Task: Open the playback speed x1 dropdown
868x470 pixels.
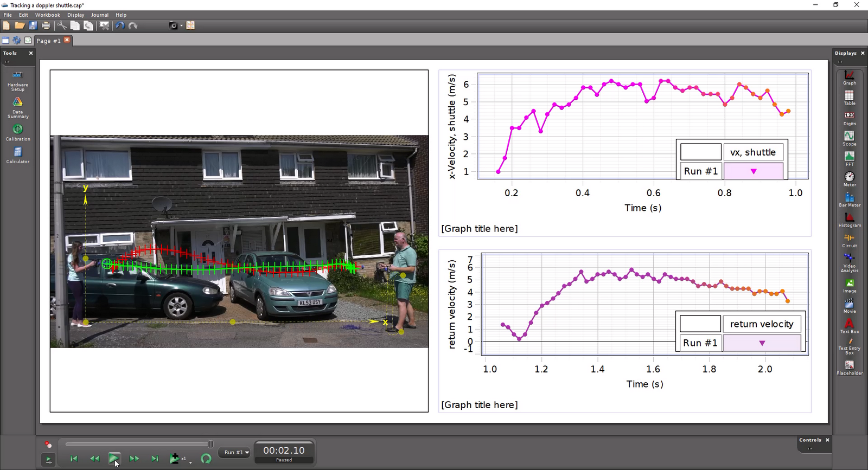Action: coord(190,461)
